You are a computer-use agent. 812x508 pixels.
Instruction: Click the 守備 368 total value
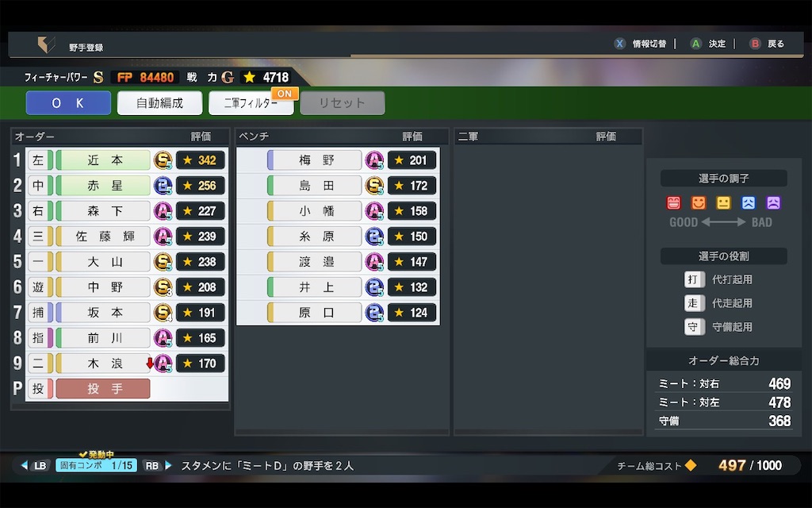[779, 421]
